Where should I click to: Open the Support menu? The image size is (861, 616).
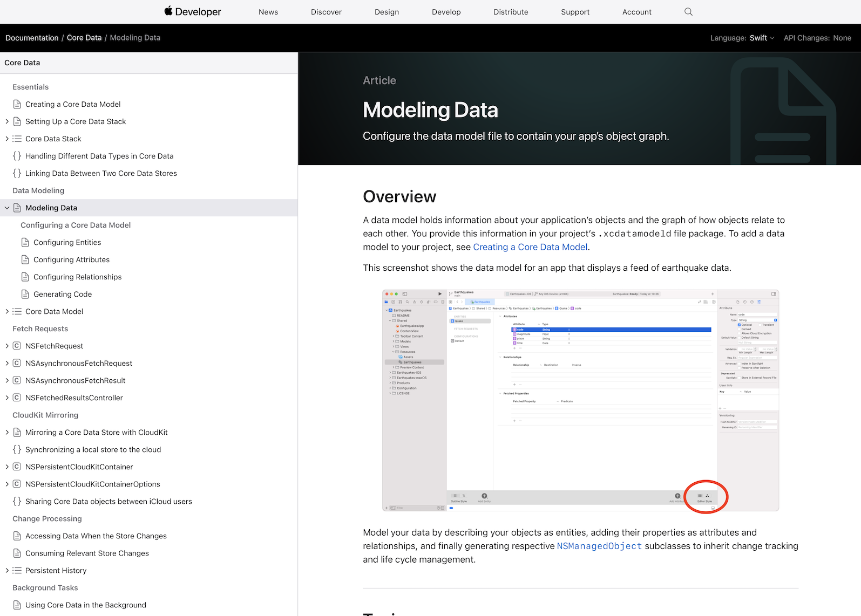(575, 12)
